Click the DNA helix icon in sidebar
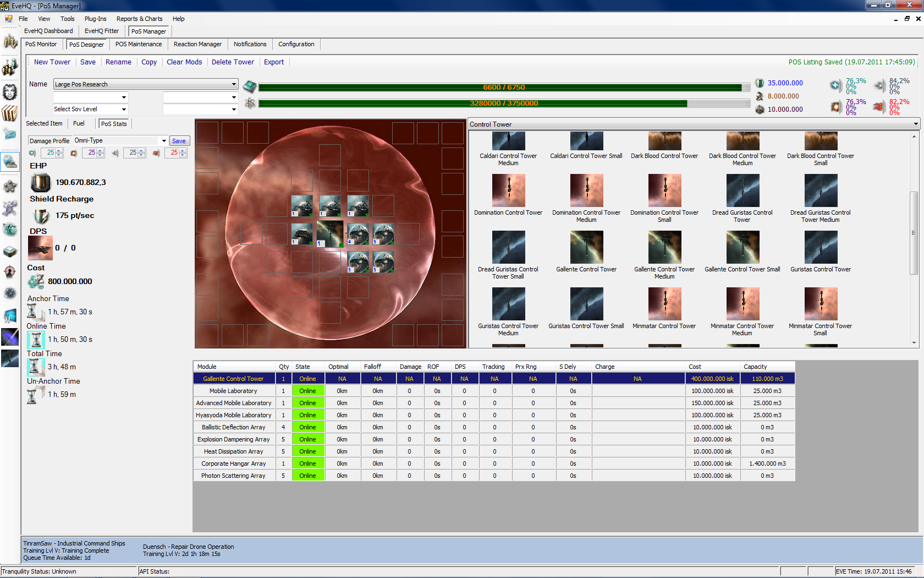Image resolution: width=924 pixels, height=578 pixels. (x=10, y=208)
